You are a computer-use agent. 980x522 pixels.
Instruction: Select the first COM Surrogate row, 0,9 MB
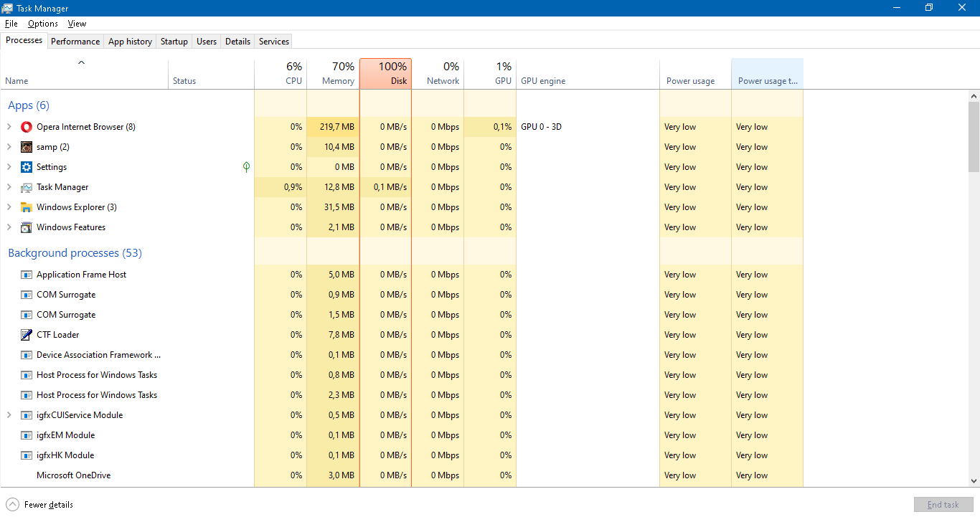(x=402, y=295)
